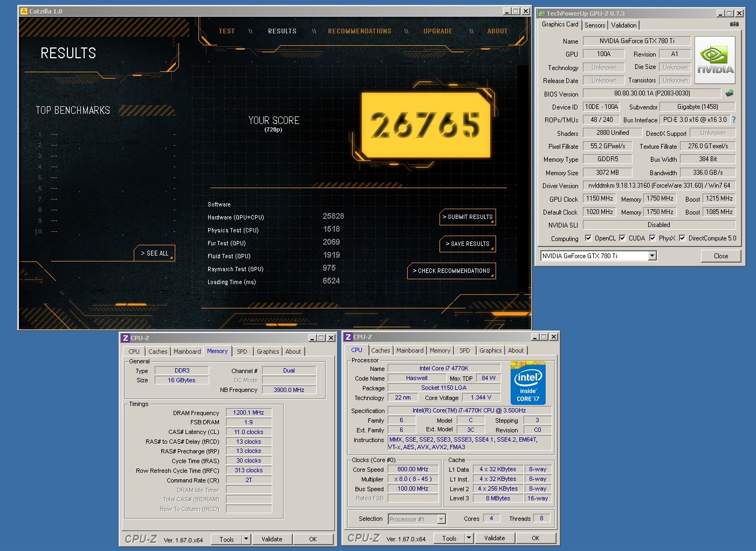Click the Command Rate 2T value
Image resolution: width=756 pixels, height=551 pixels.
click(x=249, y=480)
